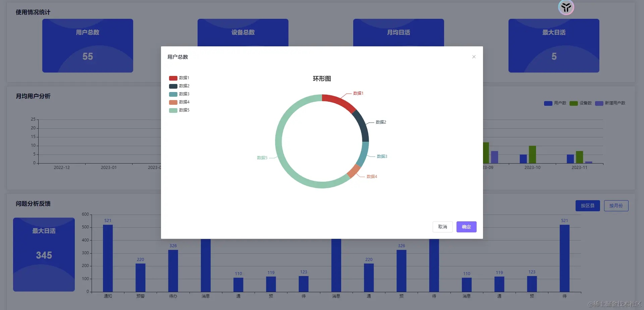644x310 pixels.
Task: Click the red 数据1 donut segment
Action: coord(340,101)
